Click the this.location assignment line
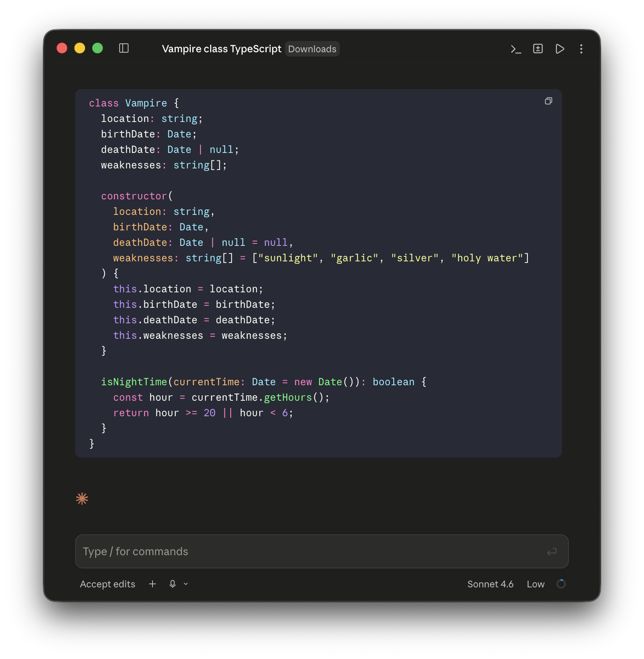The width and height of the screenshot is (644, 659). 188,289
